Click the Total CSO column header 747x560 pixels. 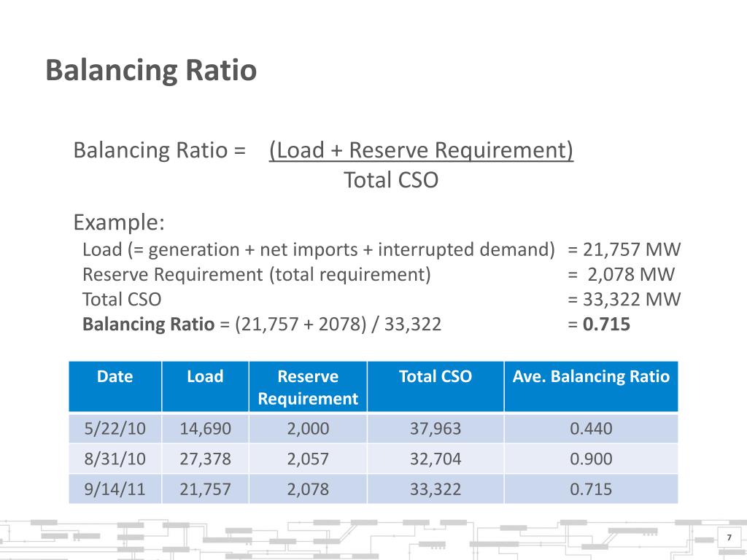click(x=436, y=377)
